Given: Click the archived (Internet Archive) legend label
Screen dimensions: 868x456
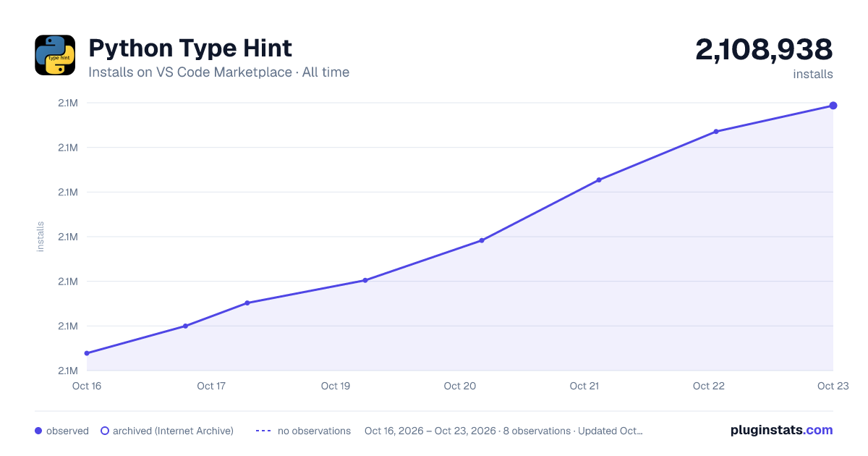Looking at the screenshot, I should click(173, 431).
